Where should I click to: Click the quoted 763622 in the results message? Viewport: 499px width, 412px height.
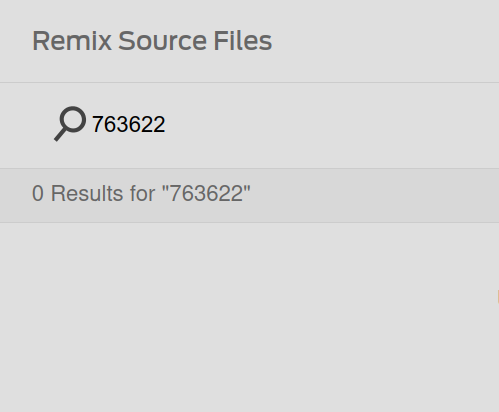coord(206,193)
